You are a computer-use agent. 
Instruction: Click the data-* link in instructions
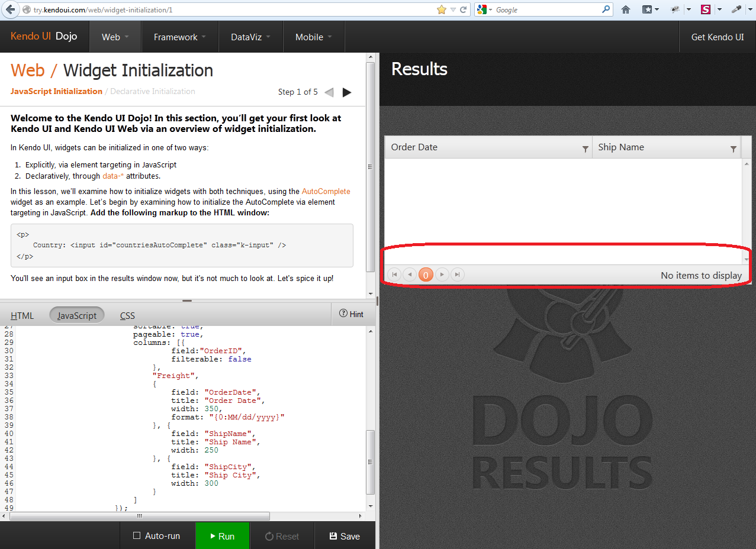coord(113,176)
